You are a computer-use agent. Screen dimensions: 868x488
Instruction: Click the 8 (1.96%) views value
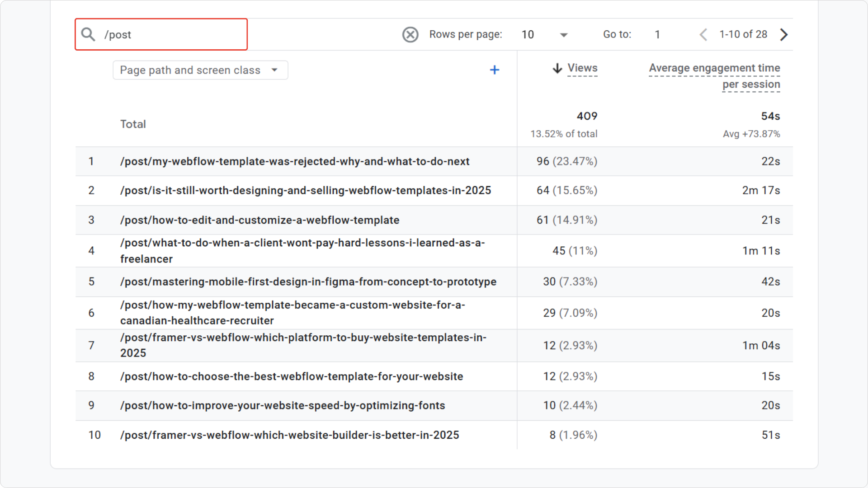573,435
